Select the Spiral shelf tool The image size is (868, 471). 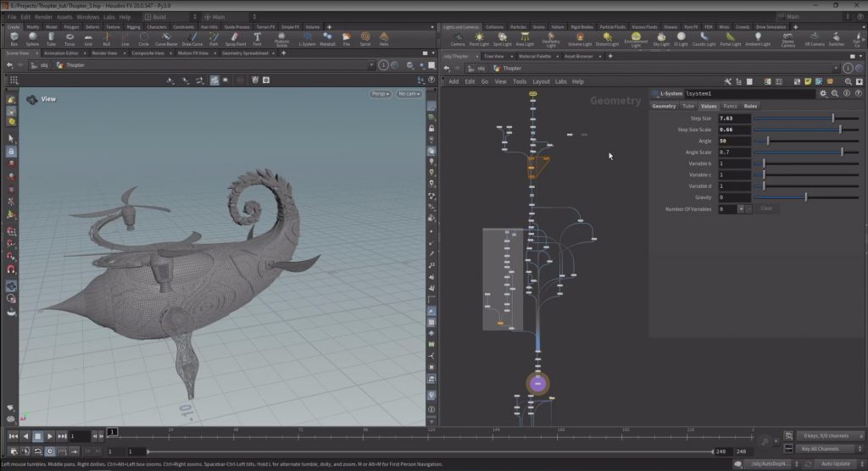point(364,39)
